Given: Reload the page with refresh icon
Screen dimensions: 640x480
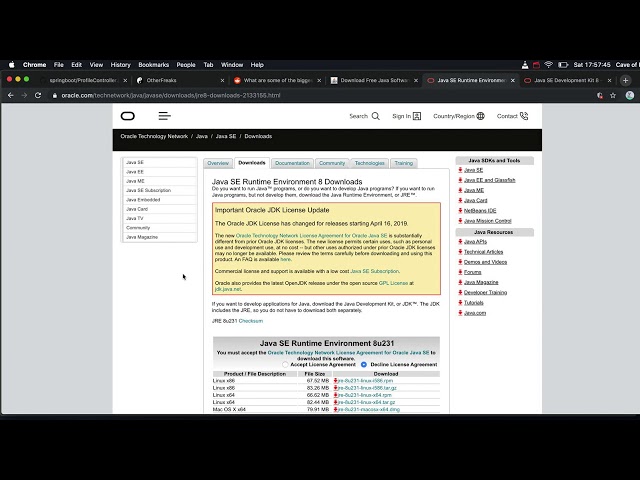Looking at the screenshot, I should (38, 96).
